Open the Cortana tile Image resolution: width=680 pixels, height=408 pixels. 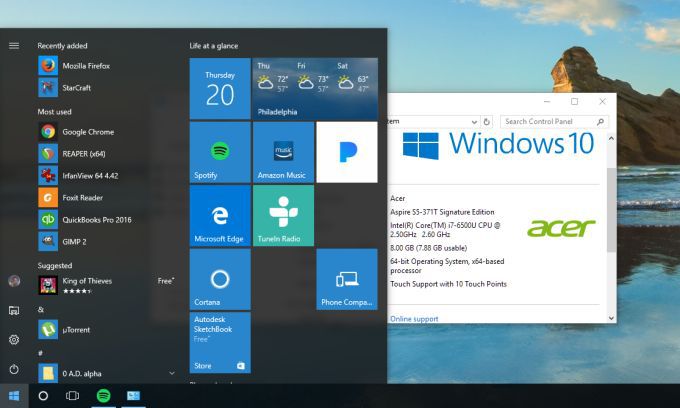coord(220,279)
